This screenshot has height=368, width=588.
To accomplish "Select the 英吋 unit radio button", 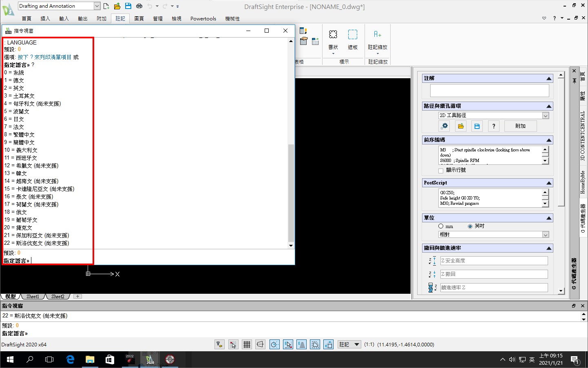I will 470,226.
